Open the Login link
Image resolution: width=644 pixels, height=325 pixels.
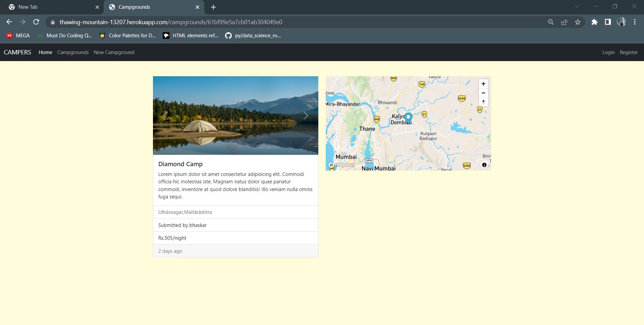coord(608,52)
